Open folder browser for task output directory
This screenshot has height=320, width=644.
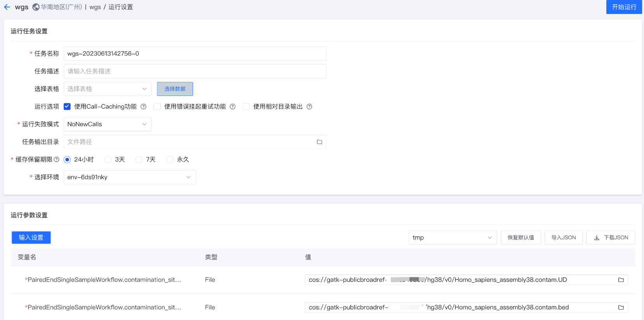pos(319,142)
